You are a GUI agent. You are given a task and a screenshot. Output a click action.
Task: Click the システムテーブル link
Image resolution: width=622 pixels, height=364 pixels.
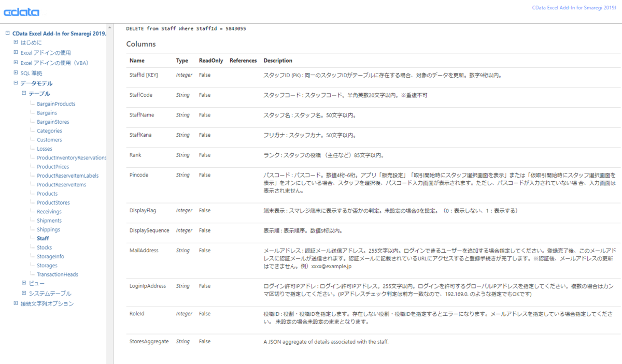(x=50, y=293)
